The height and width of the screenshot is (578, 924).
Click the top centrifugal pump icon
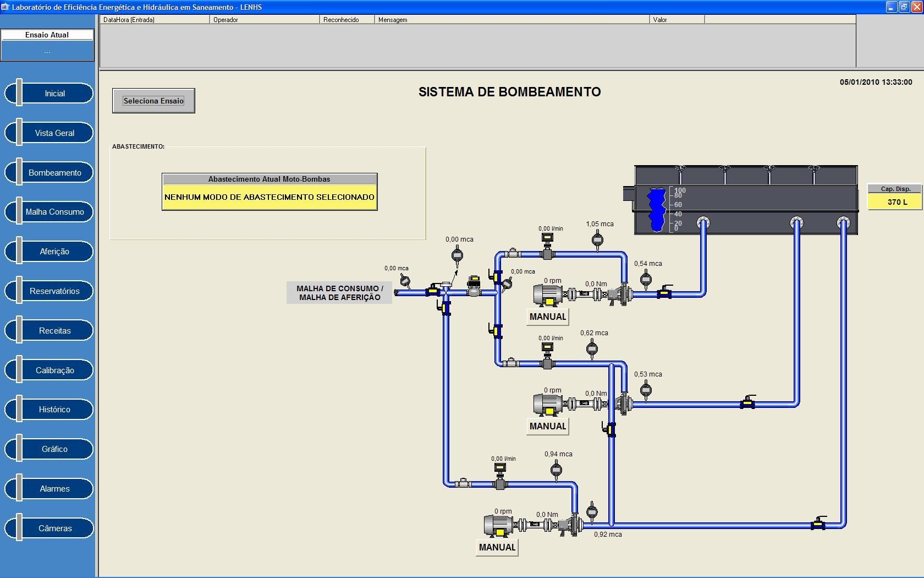620,295
